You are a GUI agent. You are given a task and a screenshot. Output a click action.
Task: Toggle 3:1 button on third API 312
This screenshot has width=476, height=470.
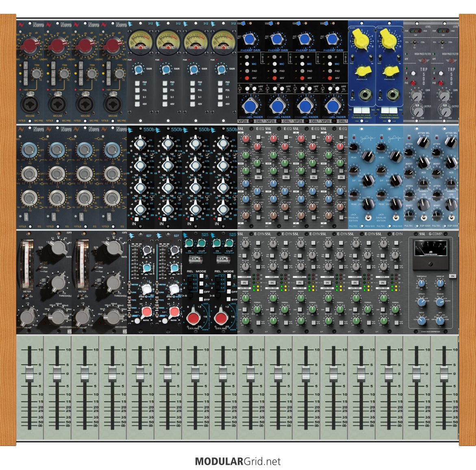pyautogui.click(x=192, y=97)
